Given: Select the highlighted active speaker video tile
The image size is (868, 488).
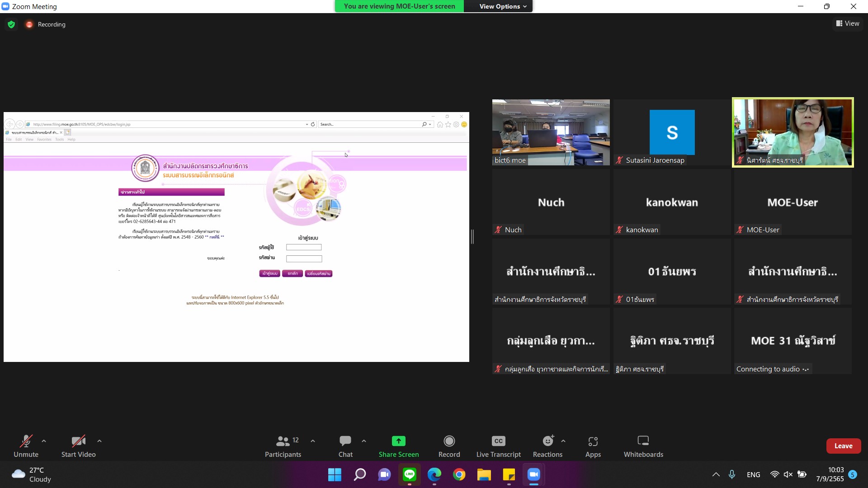Looking at the screenshot, I should tap(793, 132).
